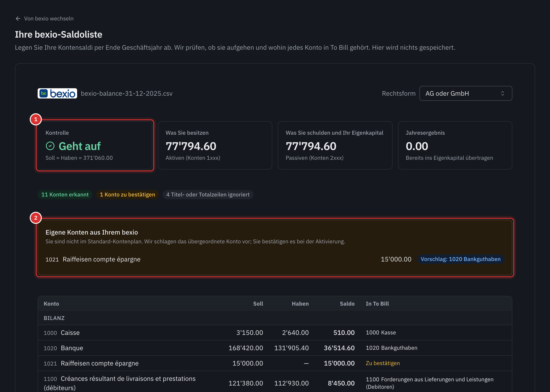Click the Zu bestätigen link for account 1021

(383, 363)
